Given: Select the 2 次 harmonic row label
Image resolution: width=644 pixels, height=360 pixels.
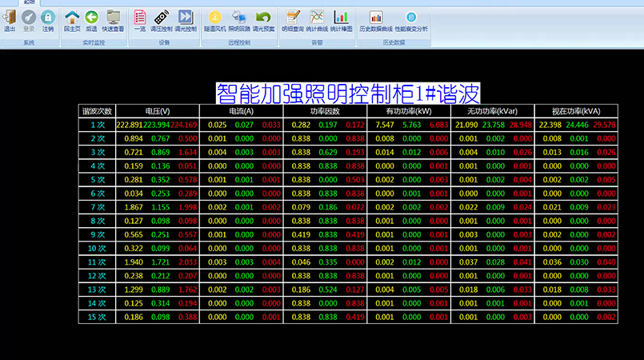Looking at the screenshot, I should point(98,138).
